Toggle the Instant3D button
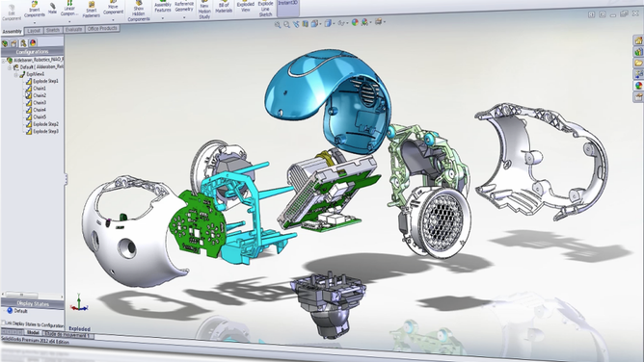This screenshot has width=644, height=362. [x=288, y=3]
